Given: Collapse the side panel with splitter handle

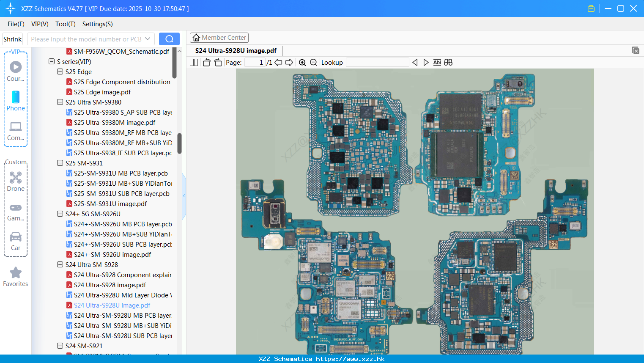Looking at the screenshot, I should [184, 196].
